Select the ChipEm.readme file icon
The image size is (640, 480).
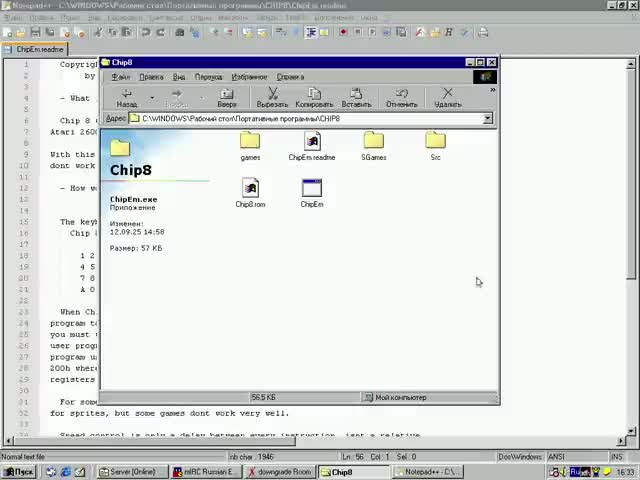click(x=312, y=142)
